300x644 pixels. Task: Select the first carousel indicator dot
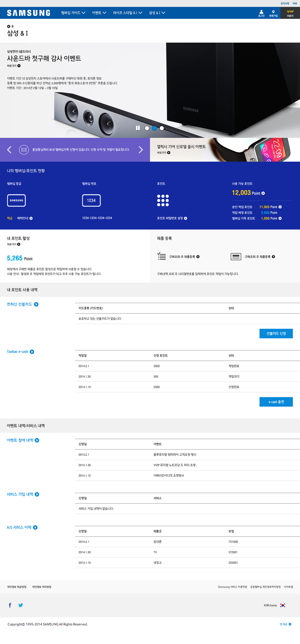(x=147, y=128)
